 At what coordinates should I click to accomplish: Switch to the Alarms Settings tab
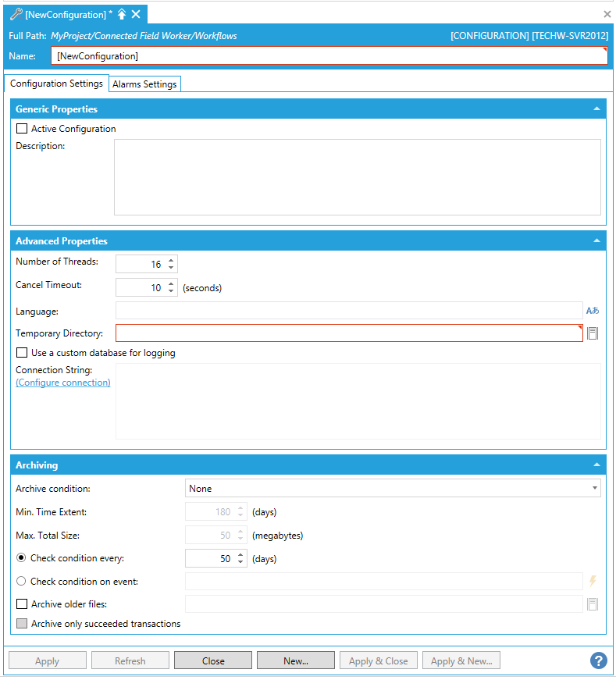coord(144,84)
